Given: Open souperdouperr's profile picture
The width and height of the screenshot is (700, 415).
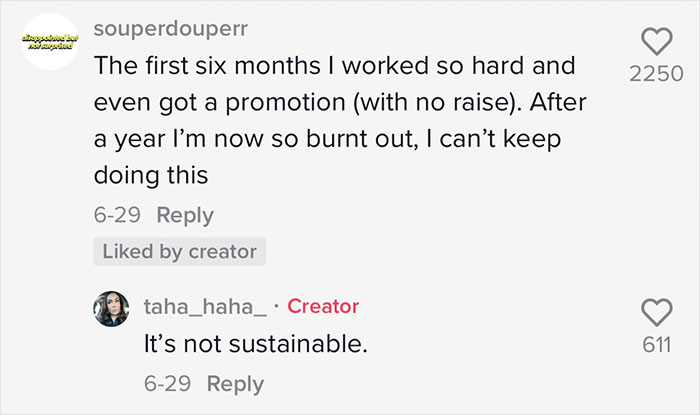Looking at the screenshot, I should [x=50, y=42].
